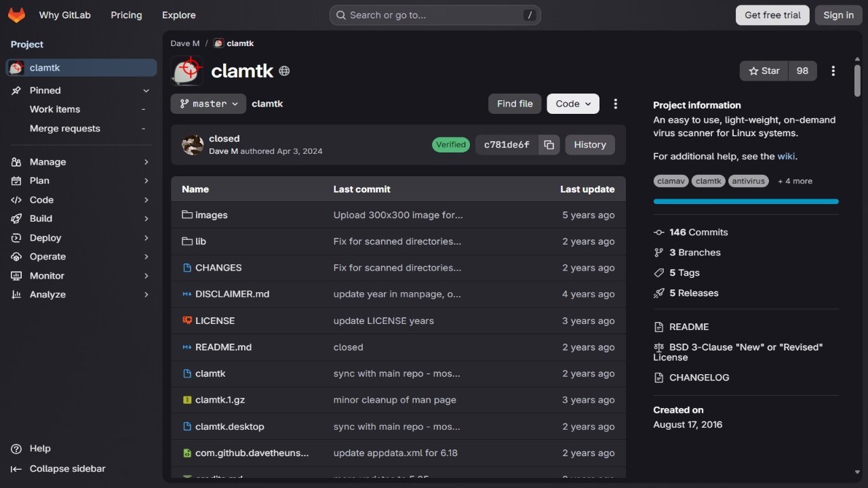The image size is (868, 488).
Task: Click the Pinned pin icon in sidebar
Action: click(x=16, y=90)
